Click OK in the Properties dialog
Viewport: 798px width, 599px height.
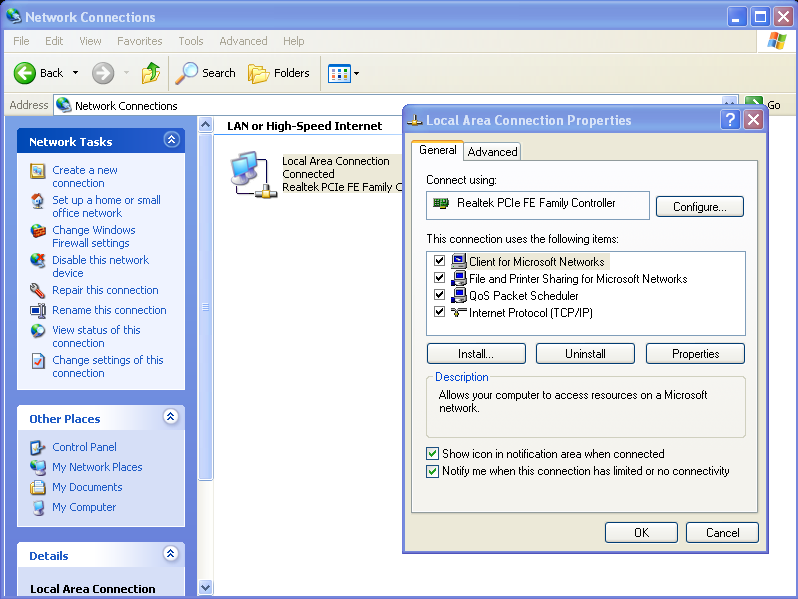pos(641,533)
